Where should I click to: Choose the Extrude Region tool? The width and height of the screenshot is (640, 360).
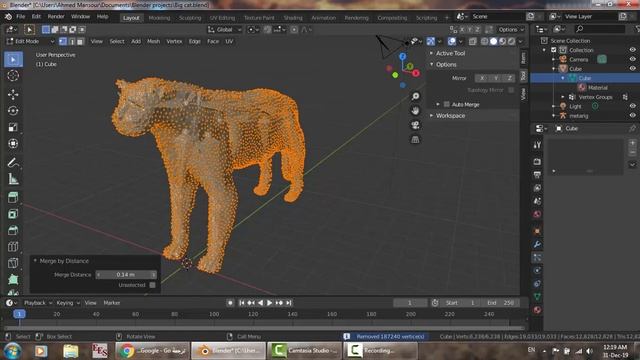[x=13, y=198]
